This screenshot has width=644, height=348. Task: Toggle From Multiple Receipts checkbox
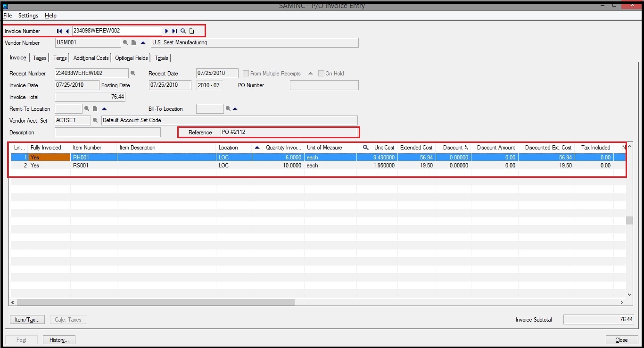point(246,74)
